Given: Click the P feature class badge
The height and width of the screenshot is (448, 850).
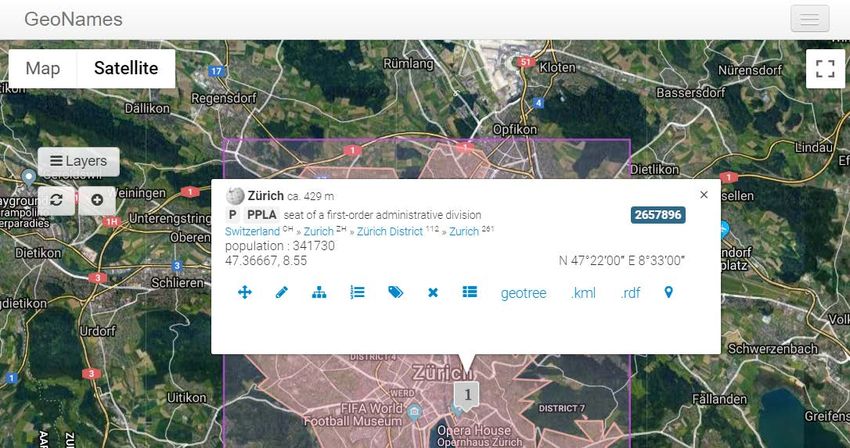Looking at the screenshot, I should click(233, 215).
